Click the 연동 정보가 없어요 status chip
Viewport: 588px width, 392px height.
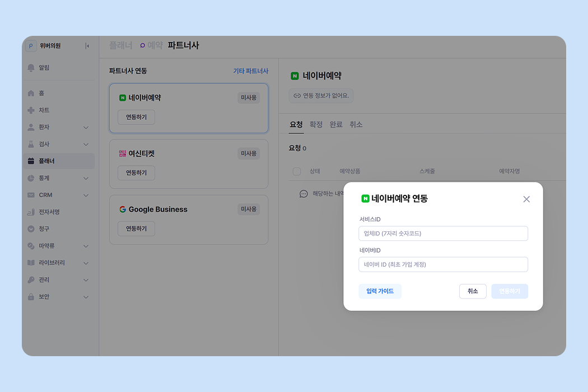(321, 96)
